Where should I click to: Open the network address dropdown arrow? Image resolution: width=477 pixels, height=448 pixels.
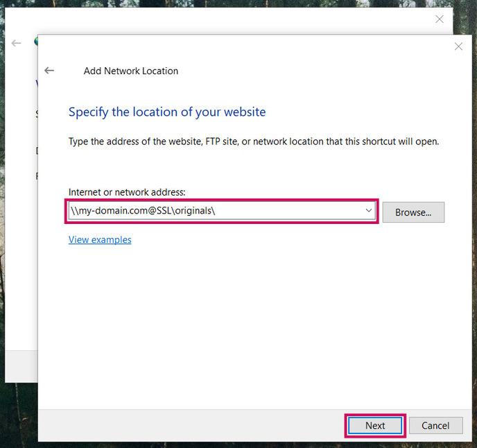click(x=369, y=210)
